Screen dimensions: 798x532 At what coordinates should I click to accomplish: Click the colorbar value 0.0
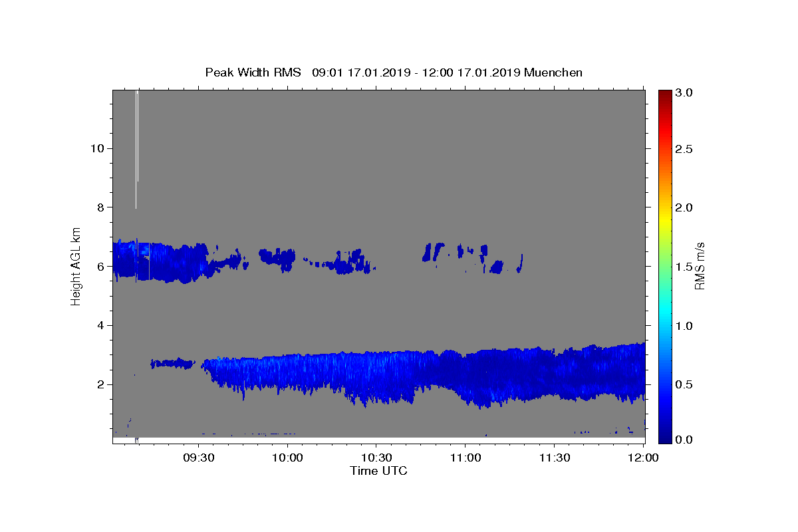click(685, 440)
